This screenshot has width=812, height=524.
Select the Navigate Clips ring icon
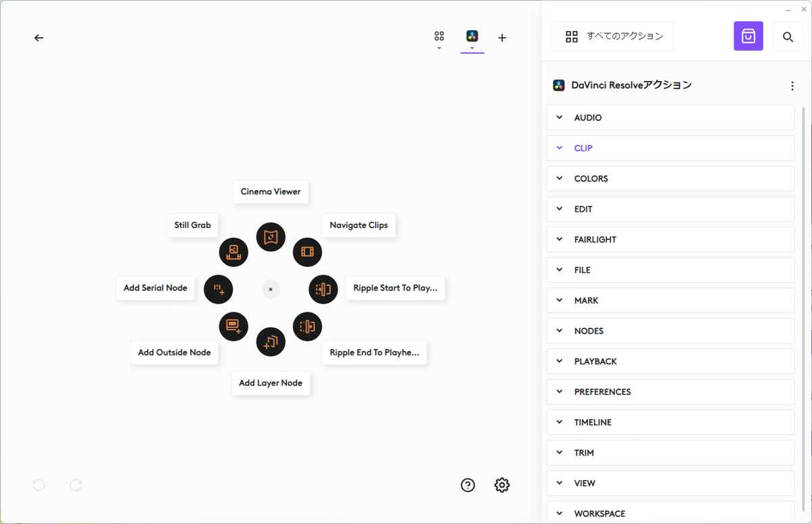tap(307, 252)
